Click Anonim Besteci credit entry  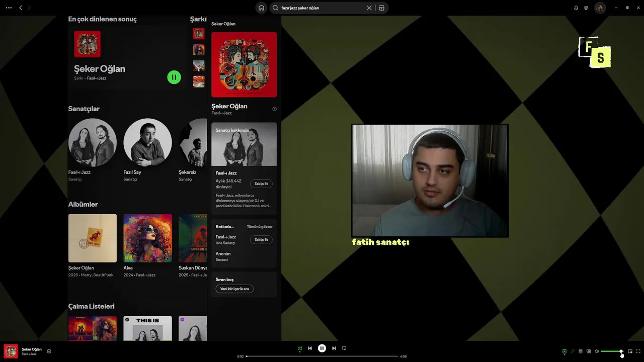point(223,256)
